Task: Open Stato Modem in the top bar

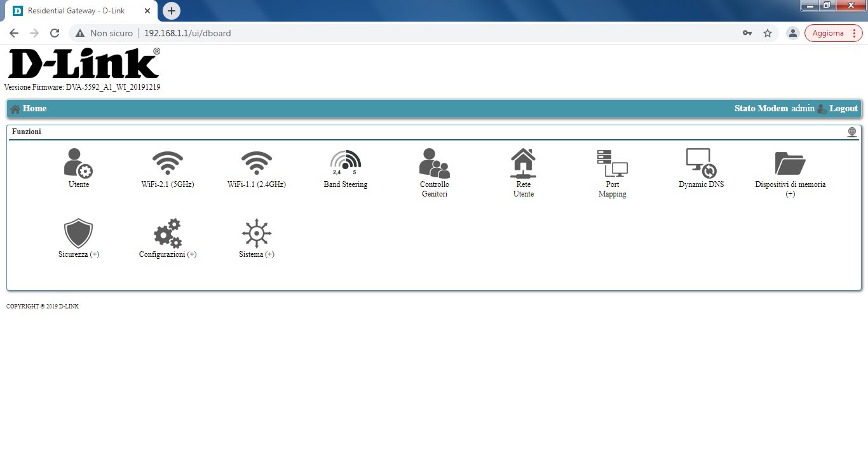Action: (x=761, y=109)
